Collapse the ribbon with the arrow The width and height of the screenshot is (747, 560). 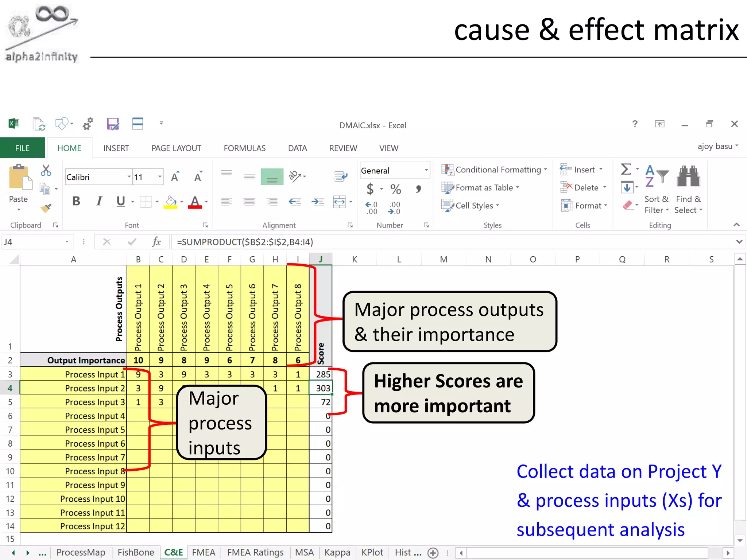[x=736, y=225]
